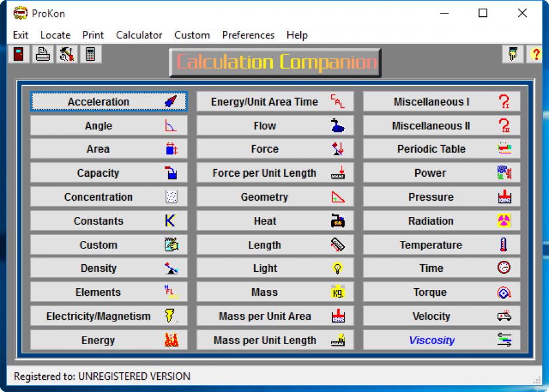Open the Print menu
Image resolution: width=549 pixels, height=392 pixels.
93,35
